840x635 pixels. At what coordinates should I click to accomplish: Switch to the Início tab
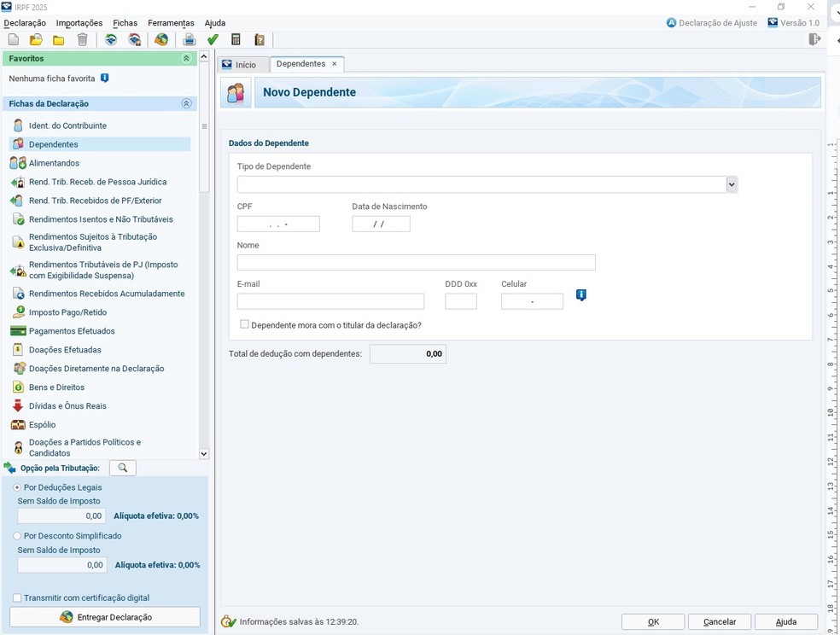click(x=240, y=65)
